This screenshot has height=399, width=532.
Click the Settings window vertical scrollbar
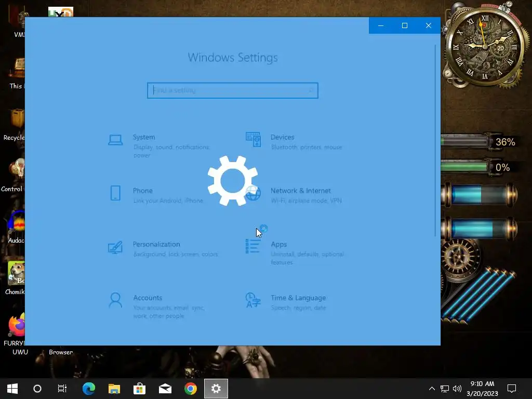435,140
